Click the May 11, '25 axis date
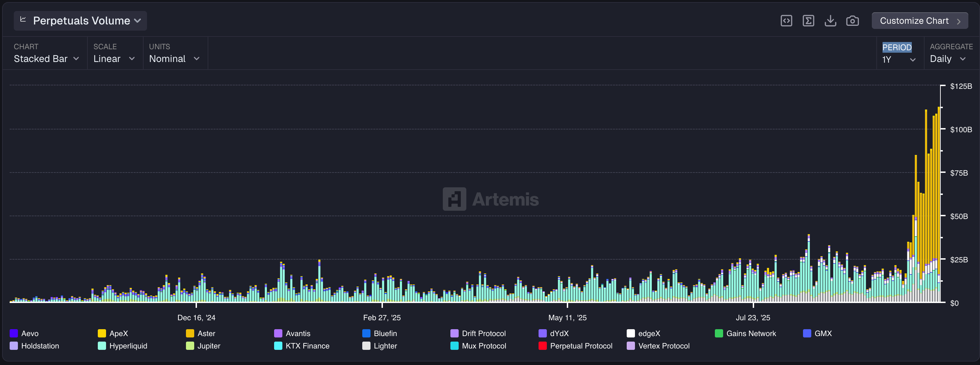 coord(567,317)
